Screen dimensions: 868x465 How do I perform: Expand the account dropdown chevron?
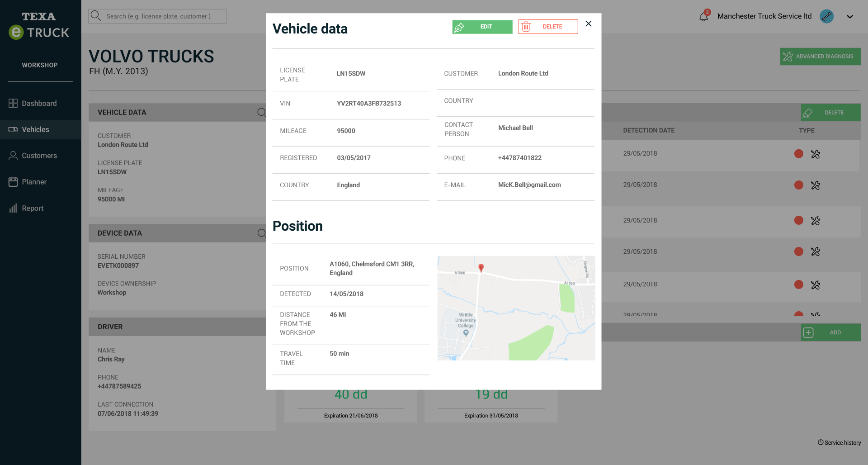point(850,17)
